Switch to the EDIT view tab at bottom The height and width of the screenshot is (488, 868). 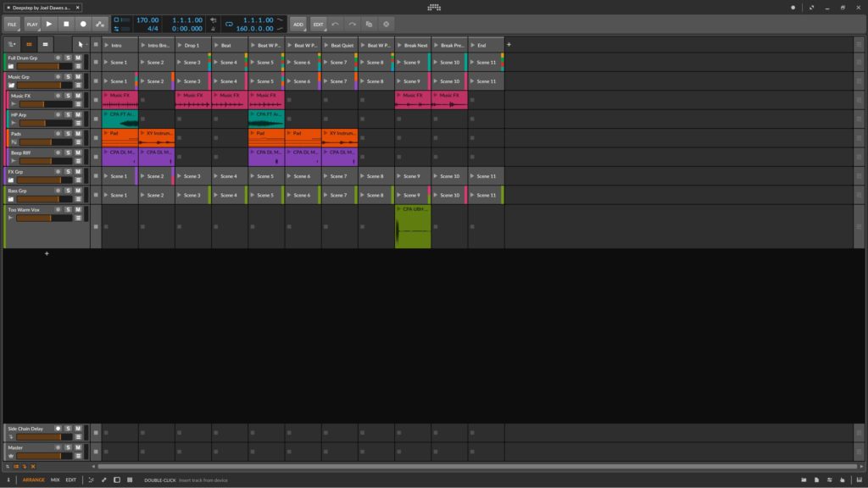pos(71,480)
